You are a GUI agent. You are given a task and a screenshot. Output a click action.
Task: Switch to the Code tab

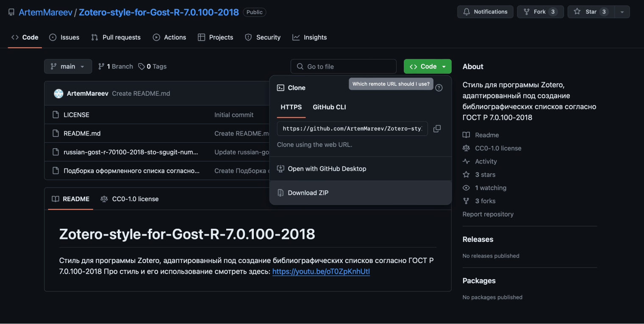25,37
